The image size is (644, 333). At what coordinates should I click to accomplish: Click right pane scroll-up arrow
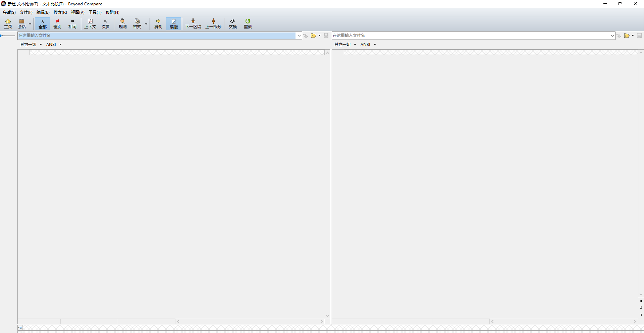pyautogui.click(x=641, y=53)
